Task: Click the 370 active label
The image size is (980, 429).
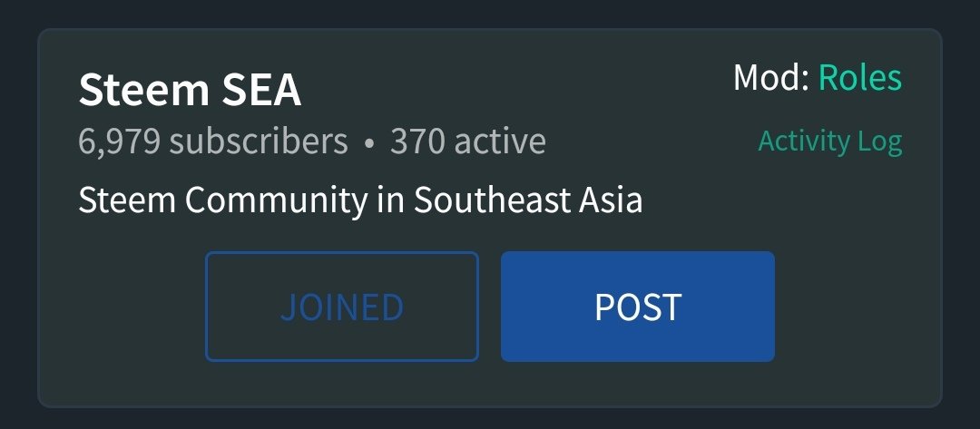Action: (468, 141)
